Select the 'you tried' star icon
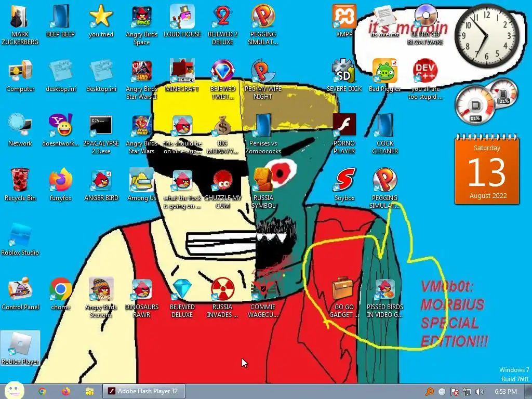The width and height of the screenshot is (532, 399). [x=101, y=21]
